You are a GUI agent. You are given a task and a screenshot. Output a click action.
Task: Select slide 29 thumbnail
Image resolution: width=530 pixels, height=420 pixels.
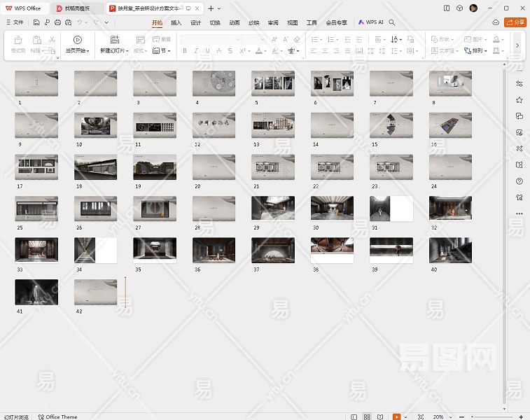272,209
